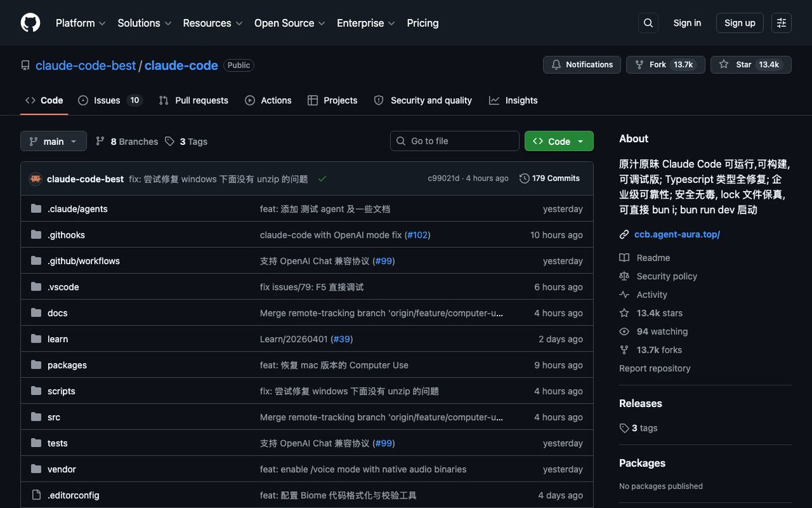
Task: Click the Go to file search field
Action: [x=455, y=141]
